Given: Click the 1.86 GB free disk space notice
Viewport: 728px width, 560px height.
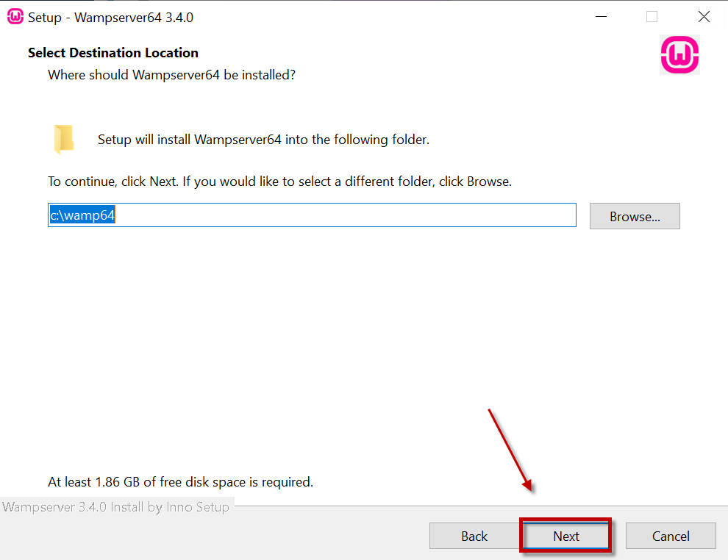Looking at the screenshot, I should tap(180, 482).
